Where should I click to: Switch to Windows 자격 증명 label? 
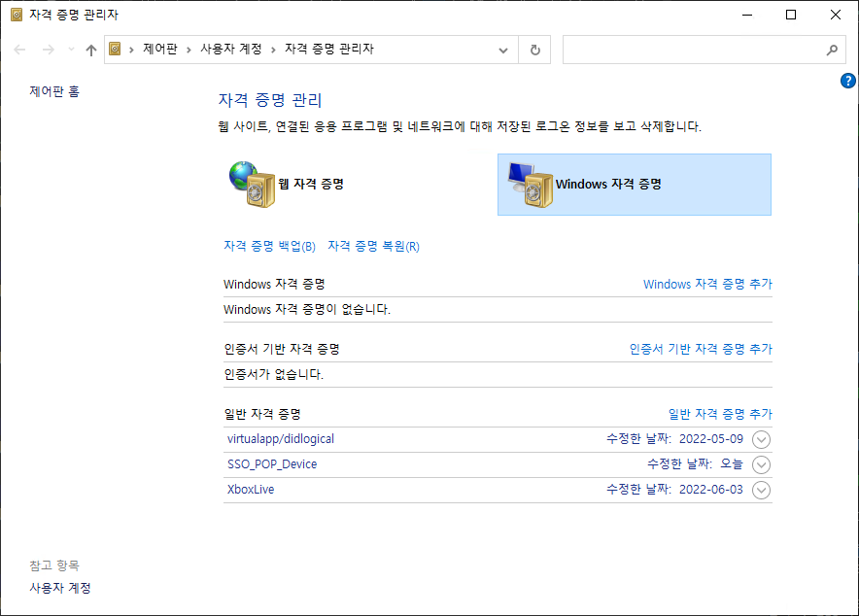(608, 184)
